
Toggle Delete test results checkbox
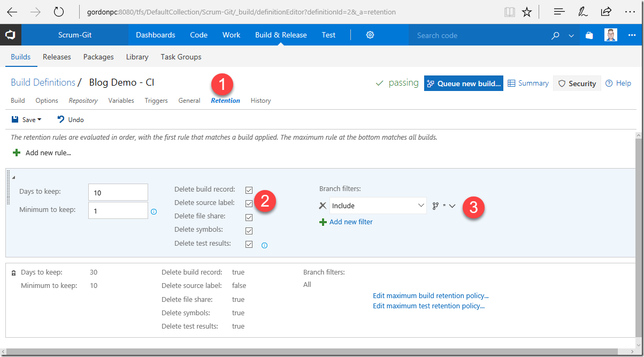point(249,244)
